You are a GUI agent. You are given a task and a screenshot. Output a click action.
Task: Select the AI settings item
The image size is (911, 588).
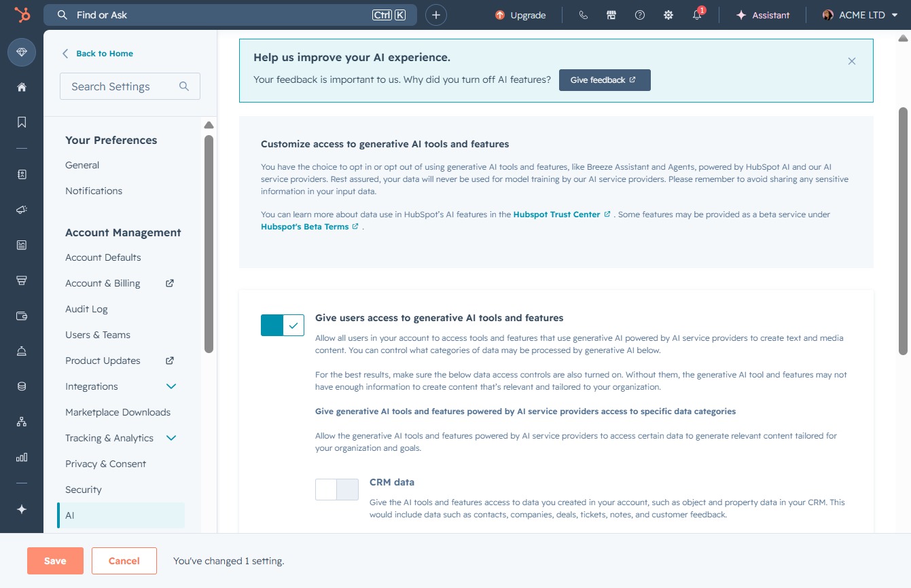click(x=121, y=515)
